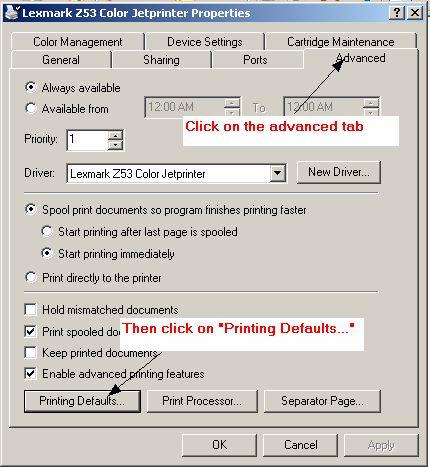Switch to the Color Management tab
430x467 pixels.
point(77,42)
